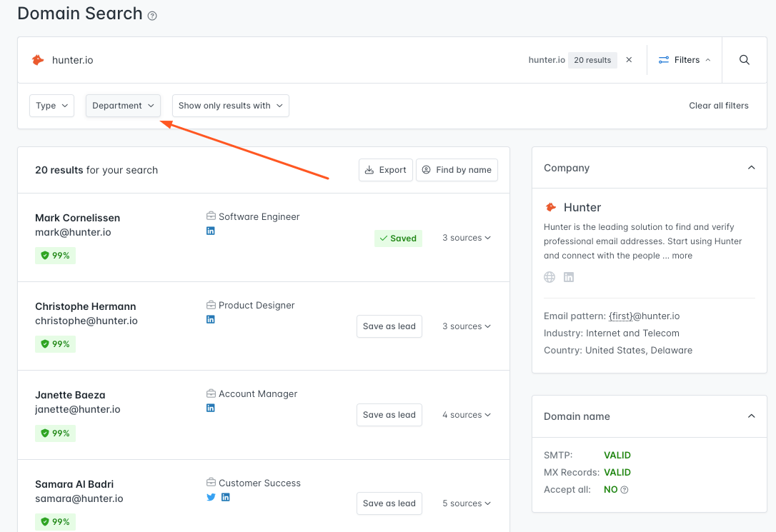Click the Find by name button
776x532 pixels.
pos(457,170)
